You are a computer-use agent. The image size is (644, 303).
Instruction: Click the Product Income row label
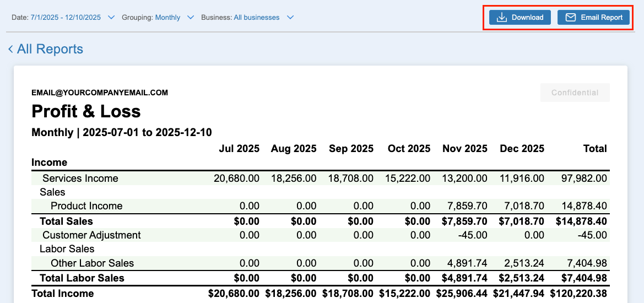tap(86, 206)
